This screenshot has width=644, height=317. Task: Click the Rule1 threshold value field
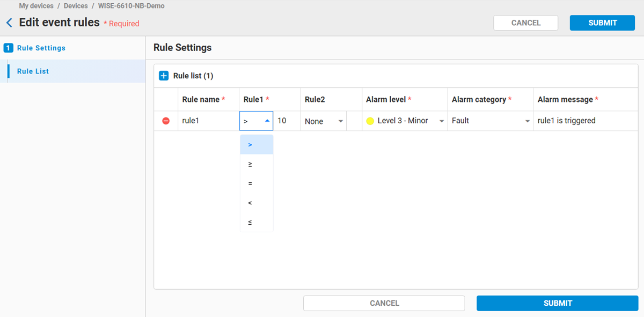(x=286, y=121)
